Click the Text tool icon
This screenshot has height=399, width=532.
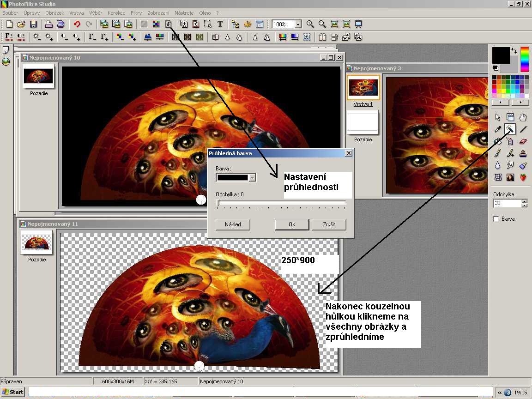click(x=220, y=24)
